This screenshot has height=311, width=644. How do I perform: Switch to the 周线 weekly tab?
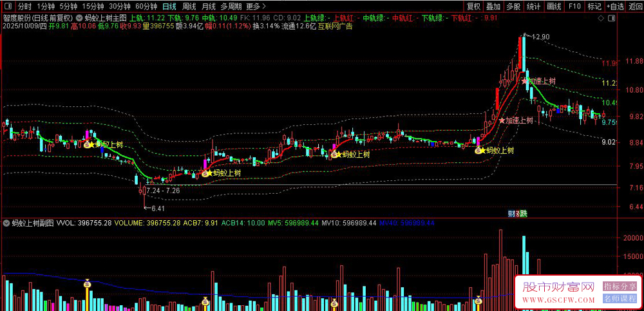[189, 6]
